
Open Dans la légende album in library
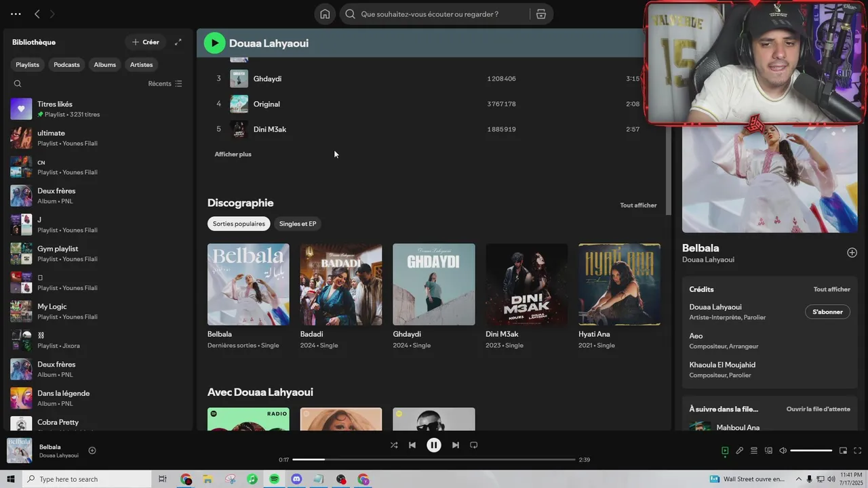click(x=98, y=399)
